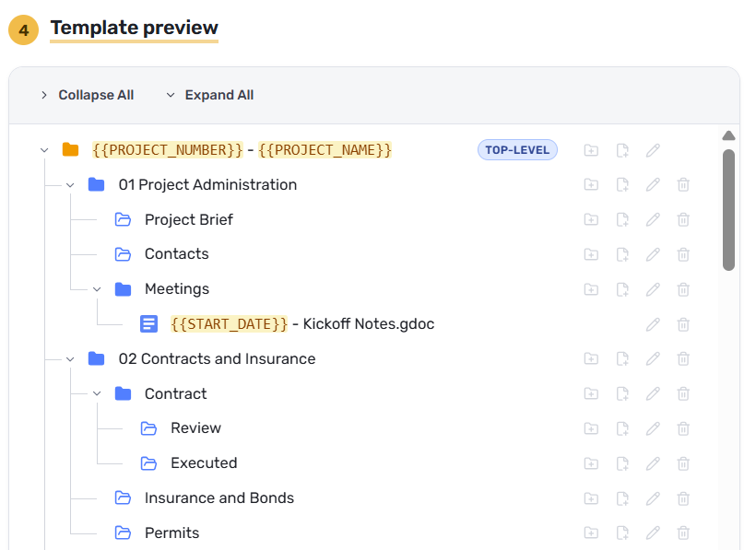Edit the Executed folder name
The image size is (756, 550).
click(x=653, y=463)
